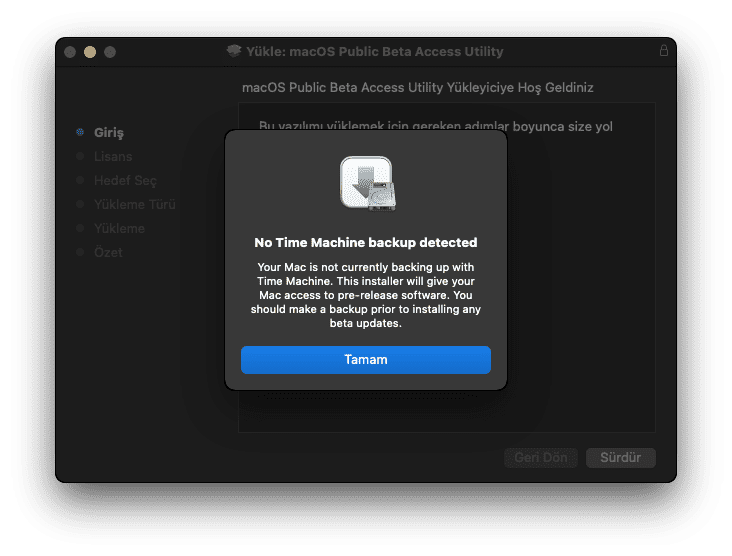Click the installer disk icon in dialog

point(366,184)
